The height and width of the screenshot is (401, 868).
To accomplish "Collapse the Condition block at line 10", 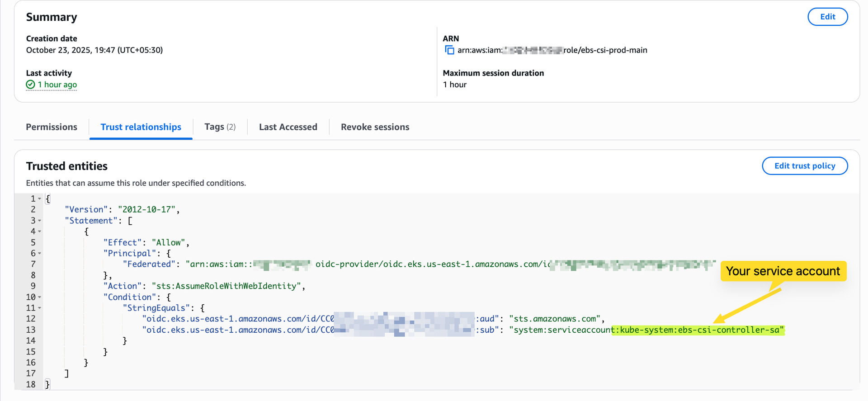I will tap(40, 297).
